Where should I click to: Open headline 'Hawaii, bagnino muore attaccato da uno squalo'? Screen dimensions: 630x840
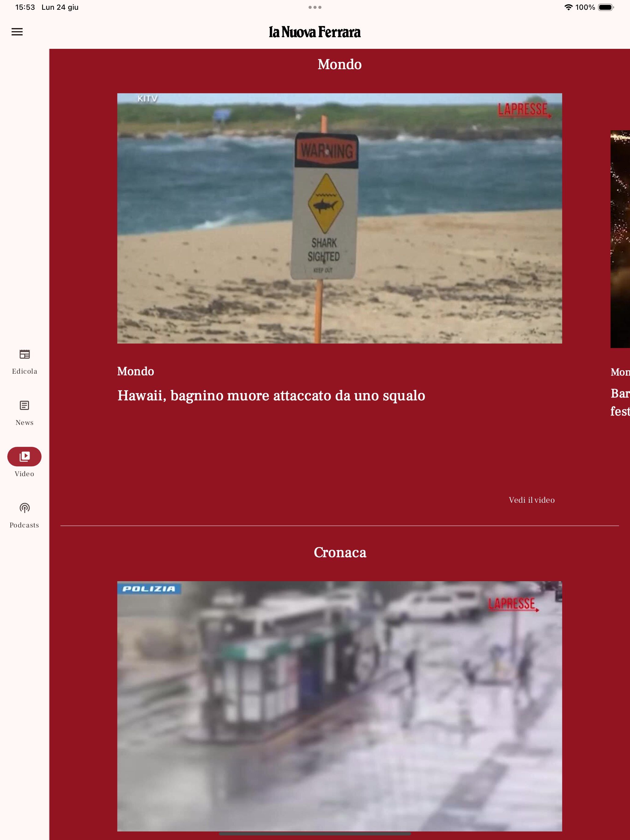pos(271,396)
